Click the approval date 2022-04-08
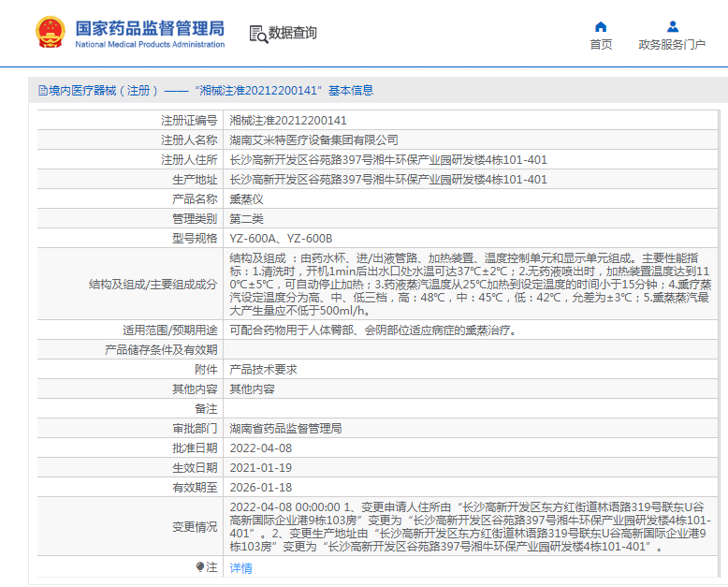This screenshot has height=587, width=728. tap(261, 448)
